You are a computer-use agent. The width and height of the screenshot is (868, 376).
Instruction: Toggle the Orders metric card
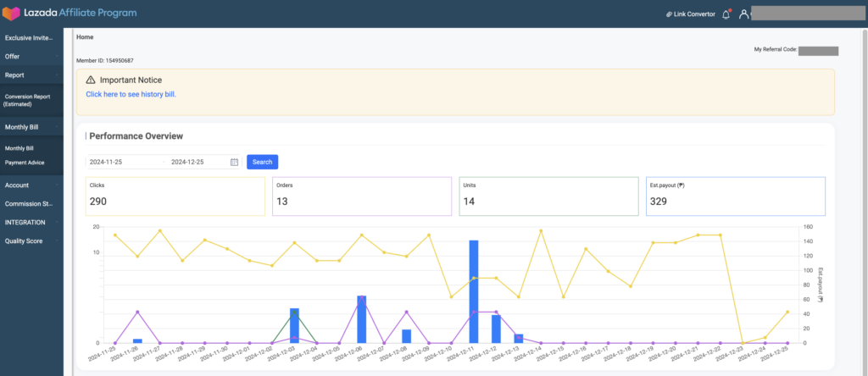[361, 196]
